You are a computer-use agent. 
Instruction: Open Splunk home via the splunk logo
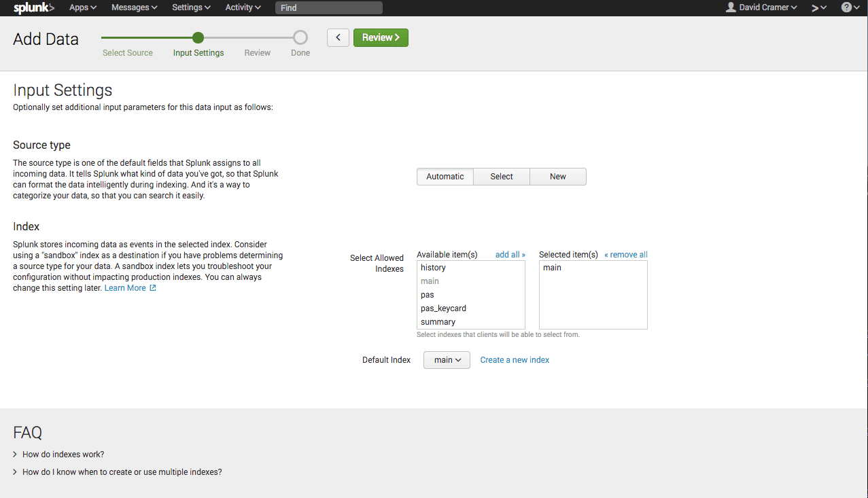(32, 7)
